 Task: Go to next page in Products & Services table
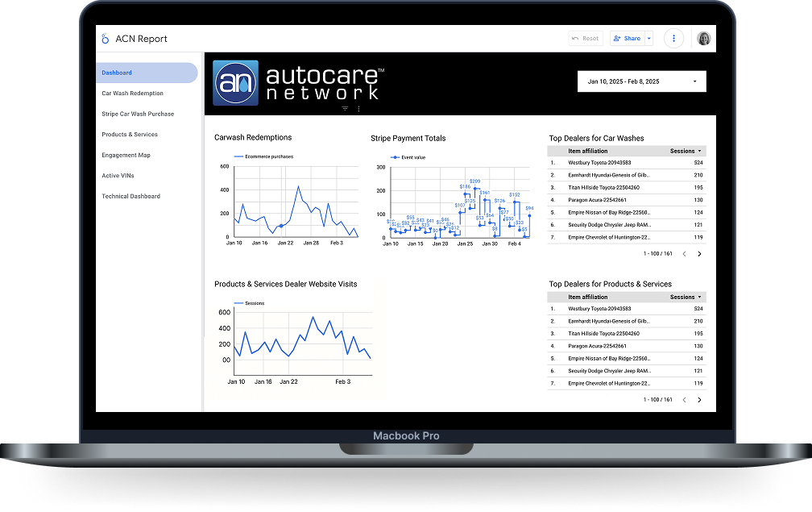coord(699,400)
